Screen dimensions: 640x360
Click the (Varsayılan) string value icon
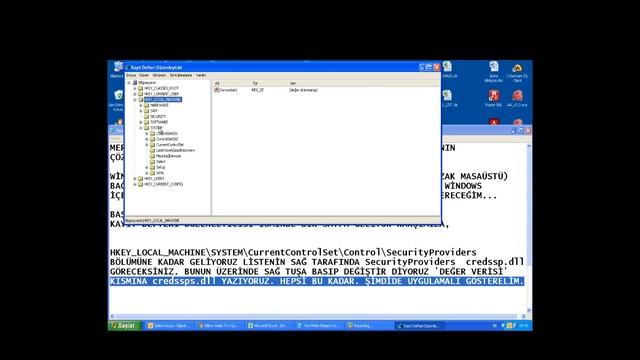216,90
